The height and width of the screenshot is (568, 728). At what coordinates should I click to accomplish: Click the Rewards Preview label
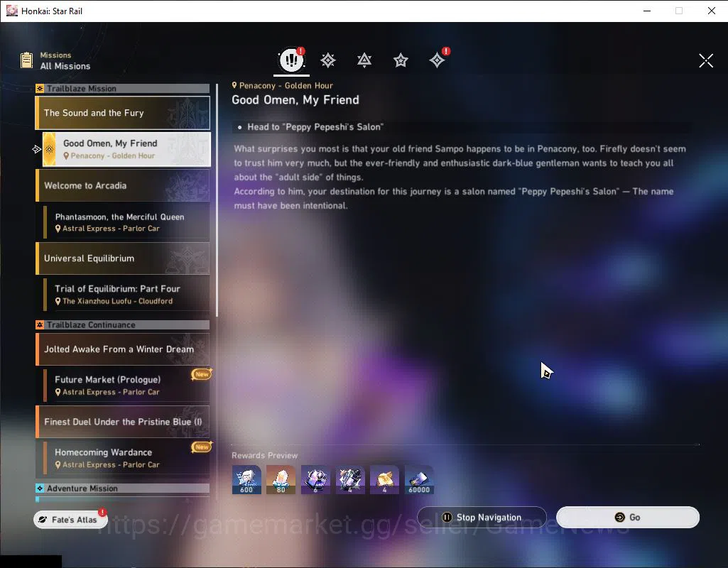click(265, 455)
